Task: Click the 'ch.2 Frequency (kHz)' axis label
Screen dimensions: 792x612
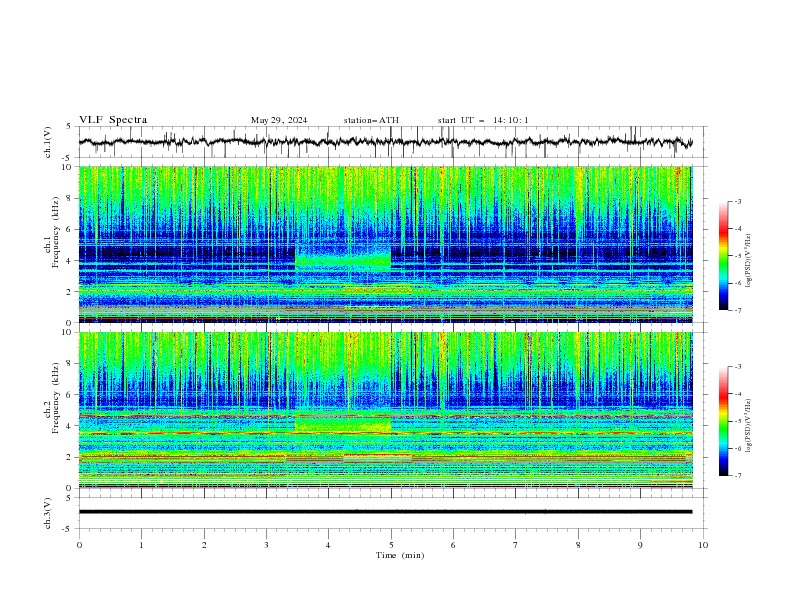Action: click(52, 398)
